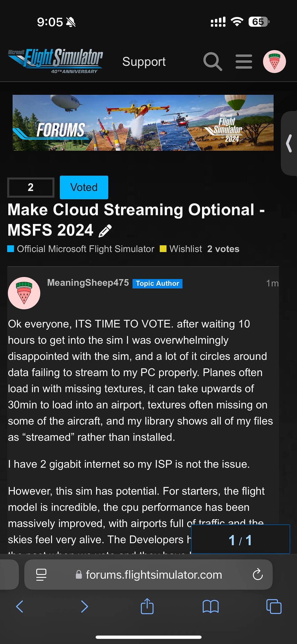Tap the forums.flightsimulator.com address field
This screenshot has height=644, width=297.
(154, 574)
